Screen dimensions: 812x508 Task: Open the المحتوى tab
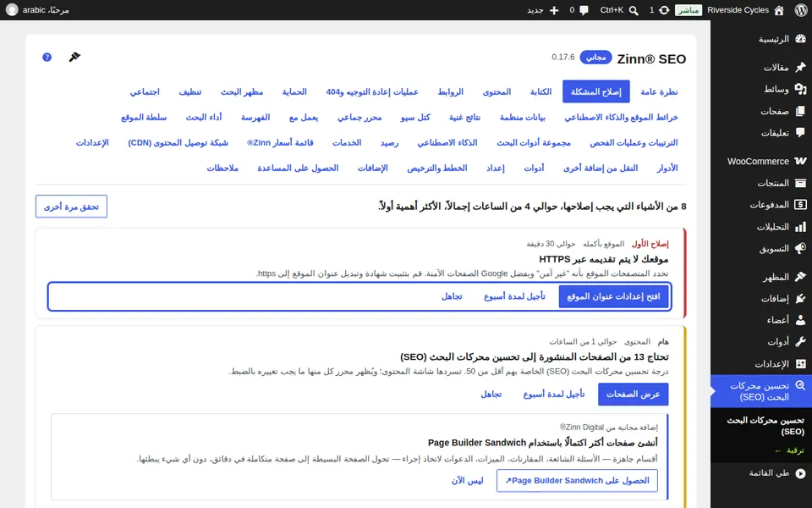tap(497, 91)
